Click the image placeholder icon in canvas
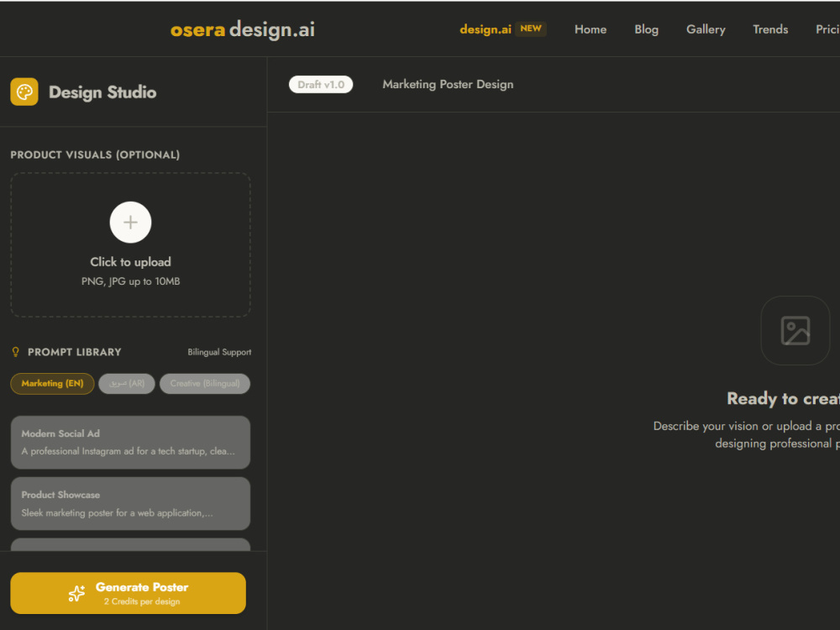Screen dimensions: 840x630 [x=795, y=330]
